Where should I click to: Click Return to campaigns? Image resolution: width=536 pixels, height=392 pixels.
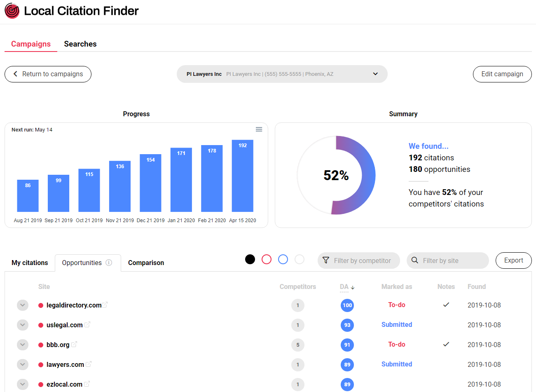click(x=48, y=74)
